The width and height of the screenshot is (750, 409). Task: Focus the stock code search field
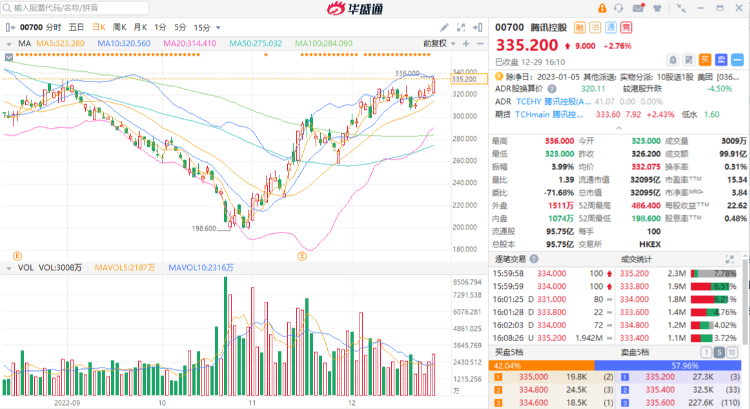(75, 8)
